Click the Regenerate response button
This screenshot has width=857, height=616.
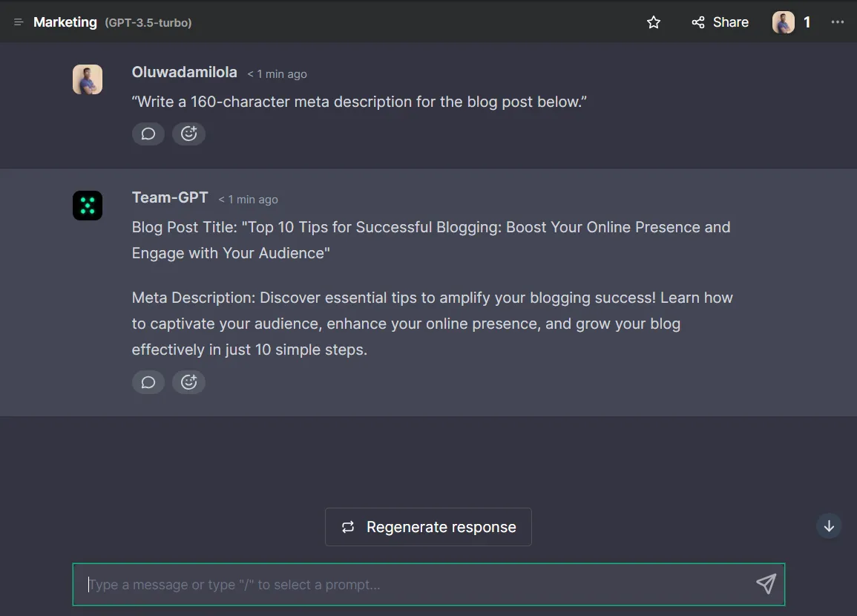[427, 526]
